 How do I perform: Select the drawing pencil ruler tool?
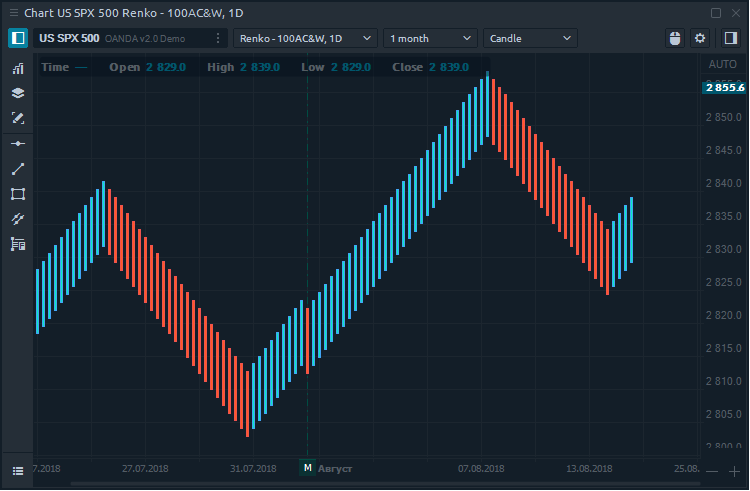point(18,118)
